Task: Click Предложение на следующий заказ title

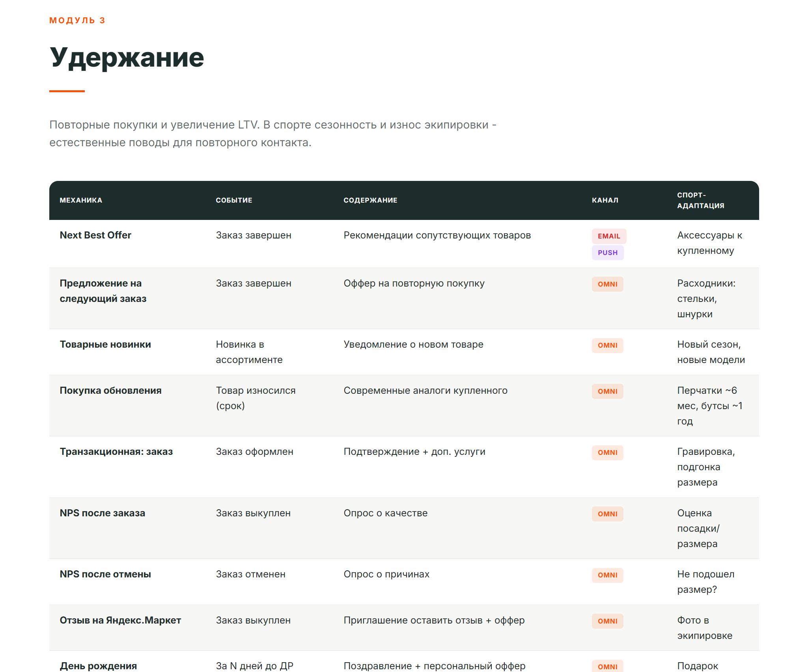Action: pos(103,291)
